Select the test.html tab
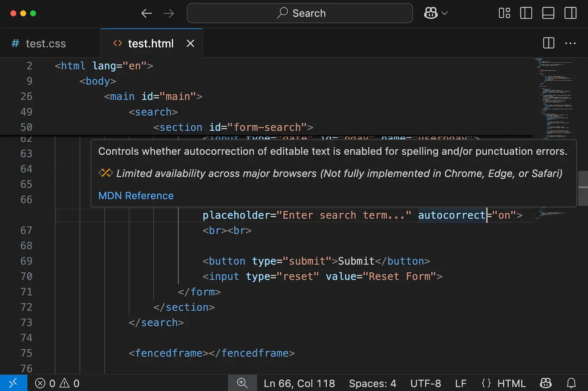588x391 pixels. [150, 43]
